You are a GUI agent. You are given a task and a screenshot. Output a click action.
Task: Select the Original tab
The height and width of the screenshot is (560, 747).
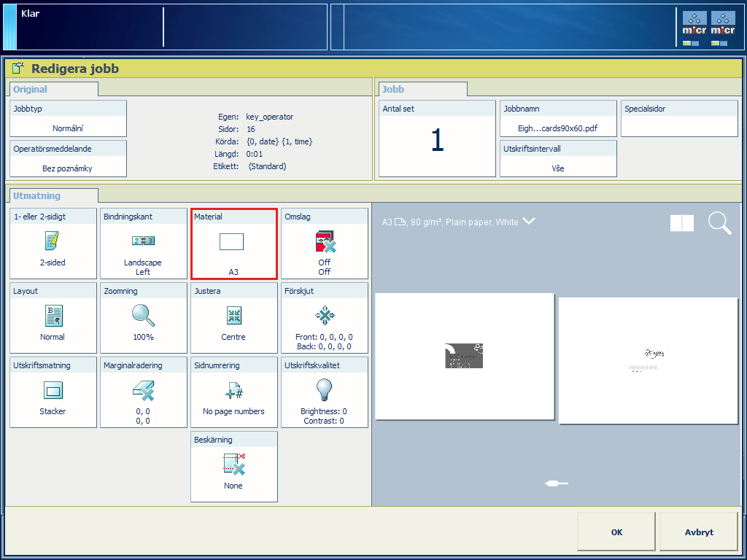31,89
